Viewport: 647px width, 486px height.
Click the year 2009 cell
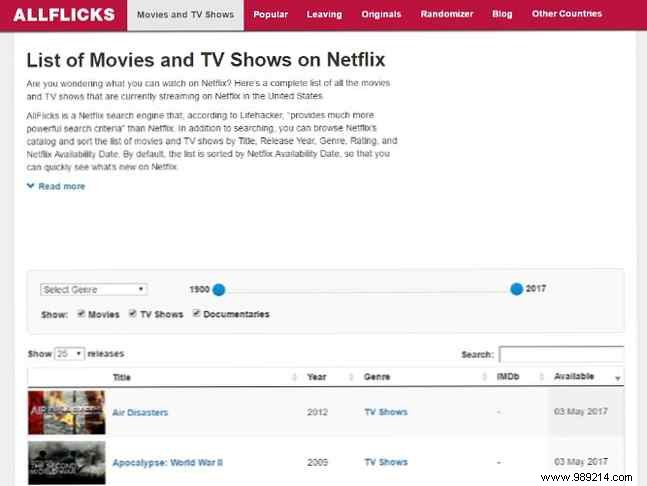tap(317, 462)
